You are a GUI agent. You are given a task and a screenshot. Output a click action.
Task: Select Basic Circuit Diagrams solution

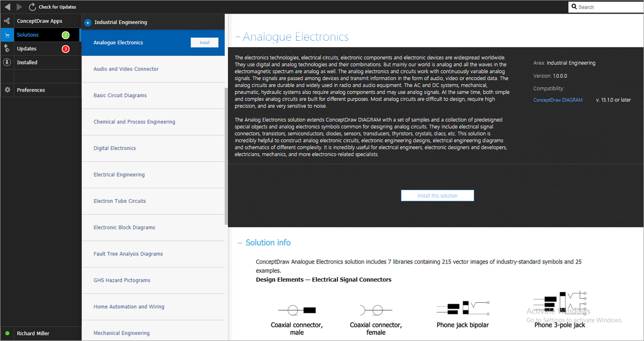(x=153, y=96)
